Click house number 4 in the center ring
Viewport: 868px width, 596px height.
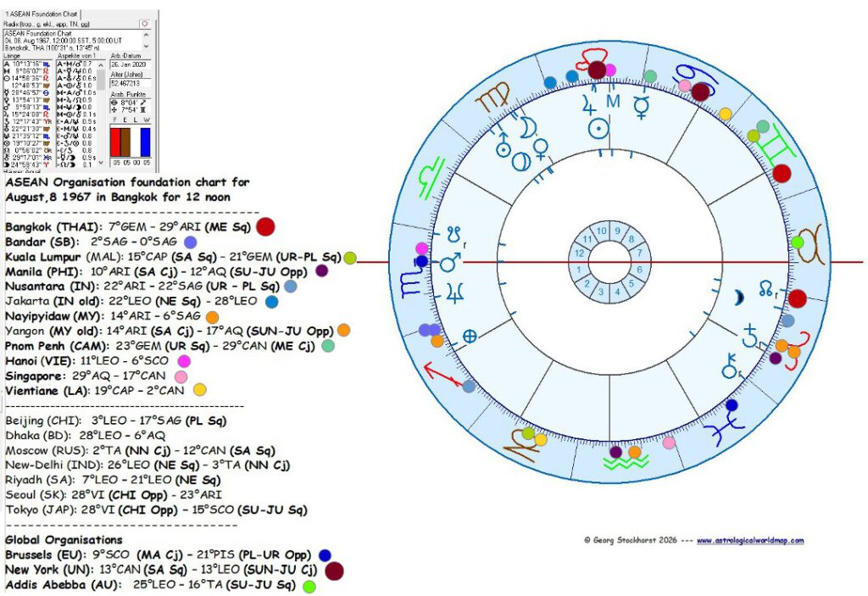tap(617, 292)
